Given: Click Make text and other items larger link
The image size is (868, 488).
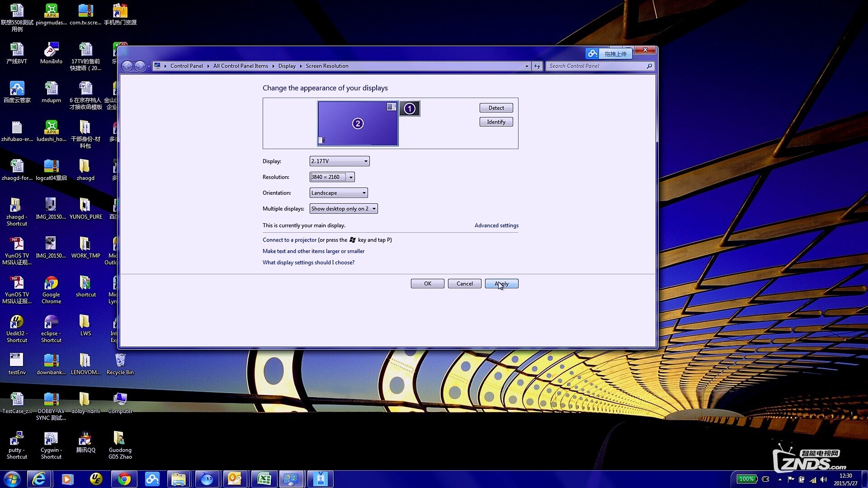Looking at the screenshot, I should 313,251.
